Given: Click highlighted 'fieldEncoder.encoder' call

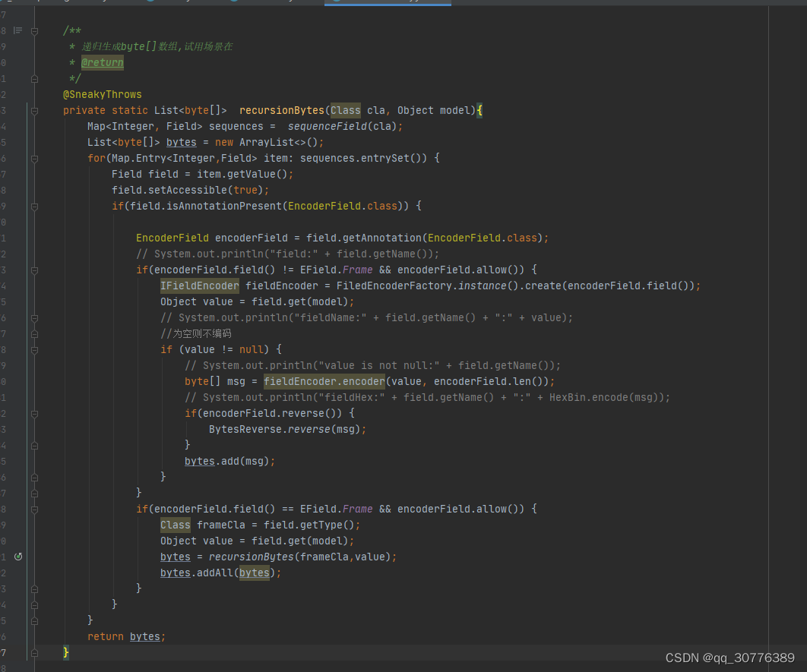Looking at the screenshot, I should tap(324, 381).
